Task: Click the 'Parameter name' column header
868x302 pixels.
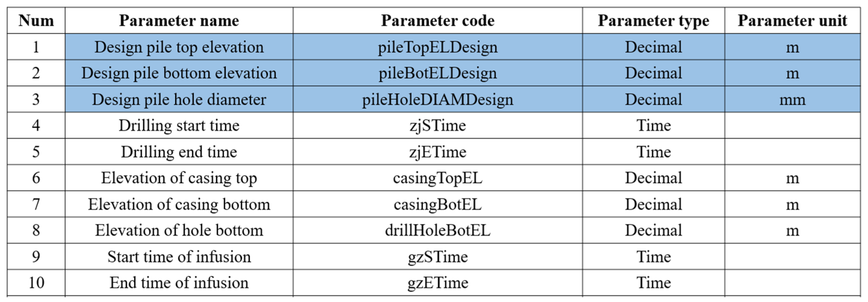Action: [x=179, y=21]
